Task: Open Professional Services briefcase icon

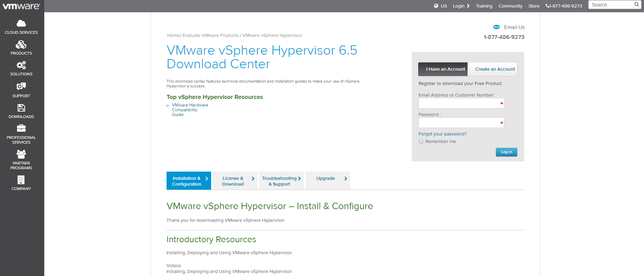Action: pyautogui.click(x=21, y=128)
